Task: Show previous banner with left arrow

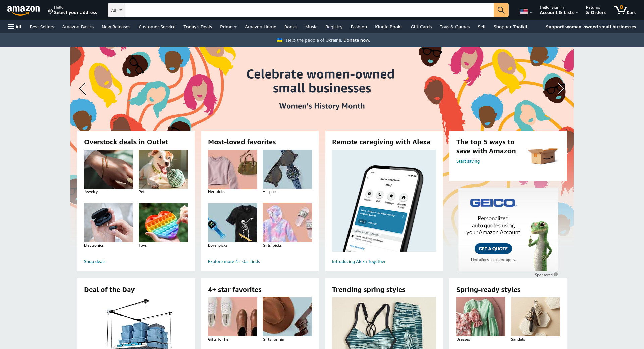Action: 83,89
